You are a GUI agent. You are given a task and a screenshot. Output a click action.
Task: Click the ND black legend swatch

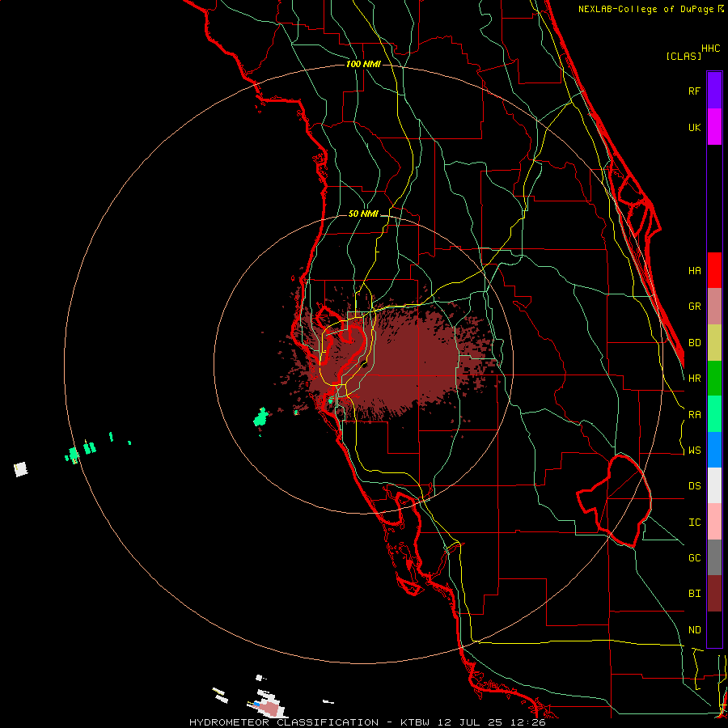coord(714,629)
